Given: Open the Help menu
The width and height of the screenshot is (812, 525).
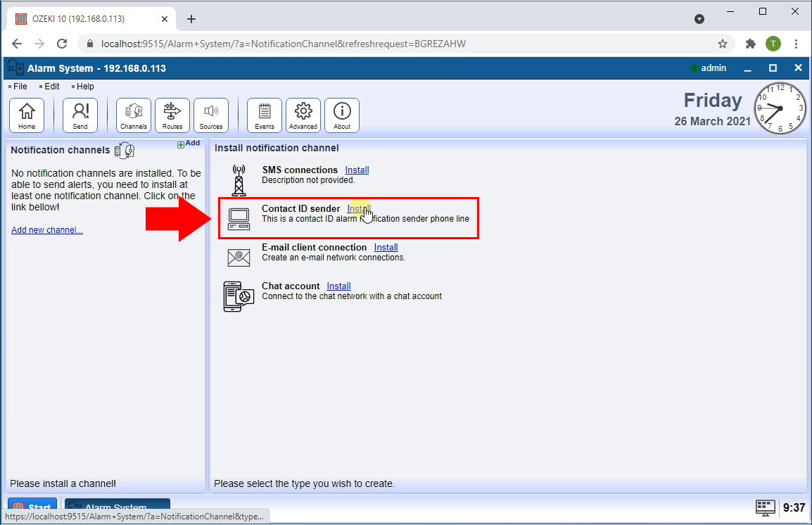Looking at the screenshot, I should (x=84, y=87).
